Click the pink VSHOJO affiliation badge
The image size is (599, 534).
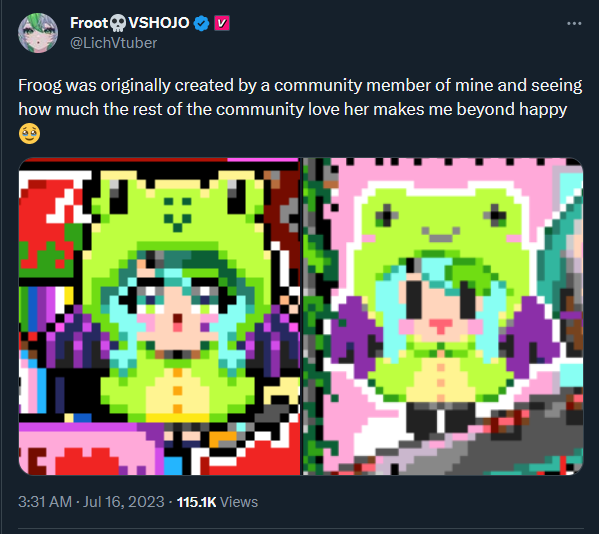[222, 23]
